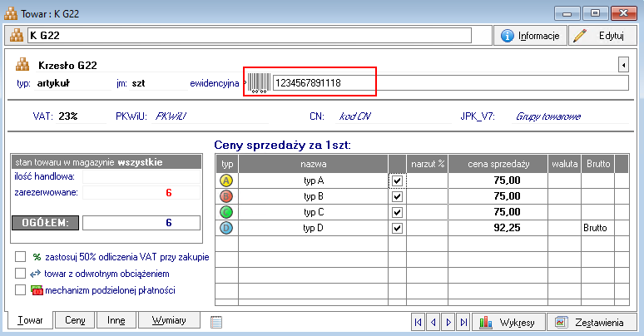Click the type A price circle icon
The width and height of the screenshot is (644, 336).
(227, 180)
